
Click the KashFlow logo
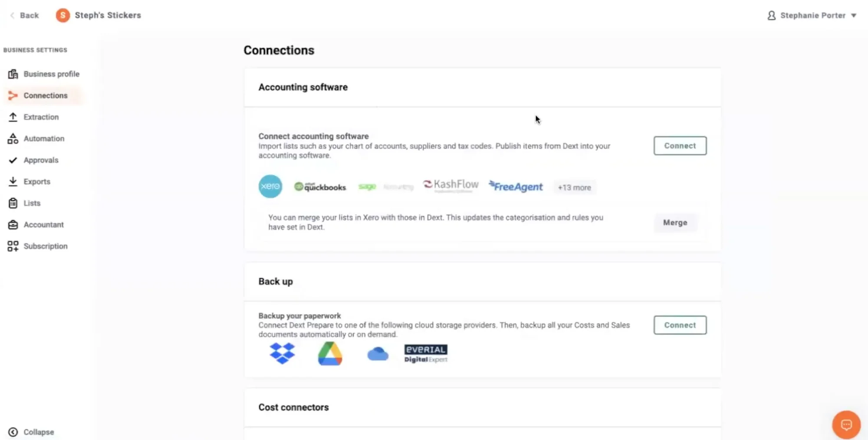451,185
